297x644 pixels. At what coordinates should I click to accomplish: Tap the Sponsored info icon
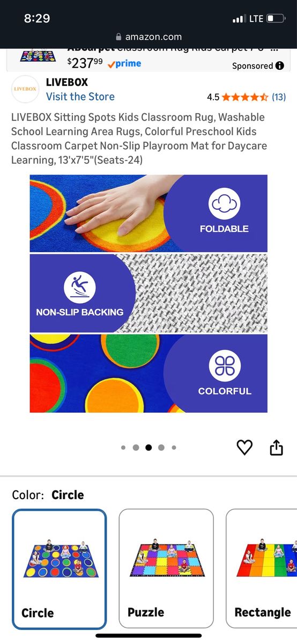(279, 65)
